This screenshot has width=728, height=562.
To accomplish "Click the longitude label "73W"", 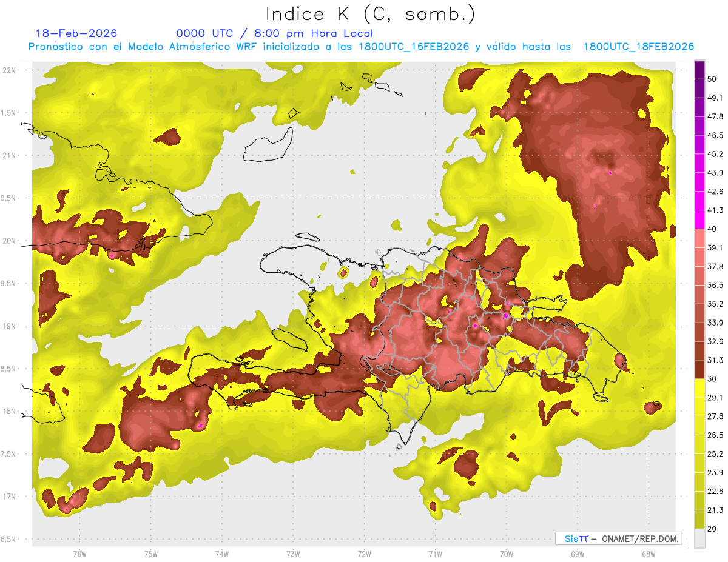I will pyautogui.click(x=293, y=554).
